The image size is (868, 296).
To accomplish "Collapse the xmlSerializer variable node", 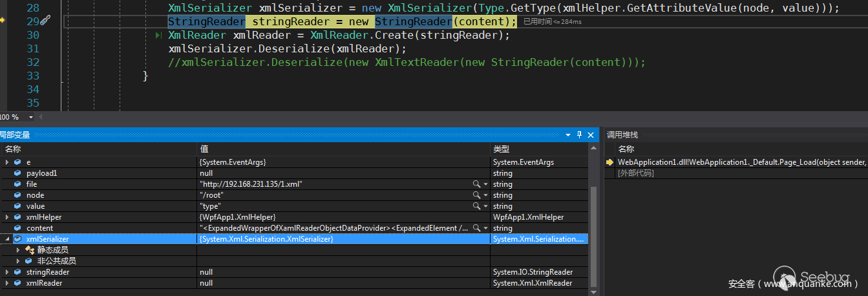I will coord(7,239).
